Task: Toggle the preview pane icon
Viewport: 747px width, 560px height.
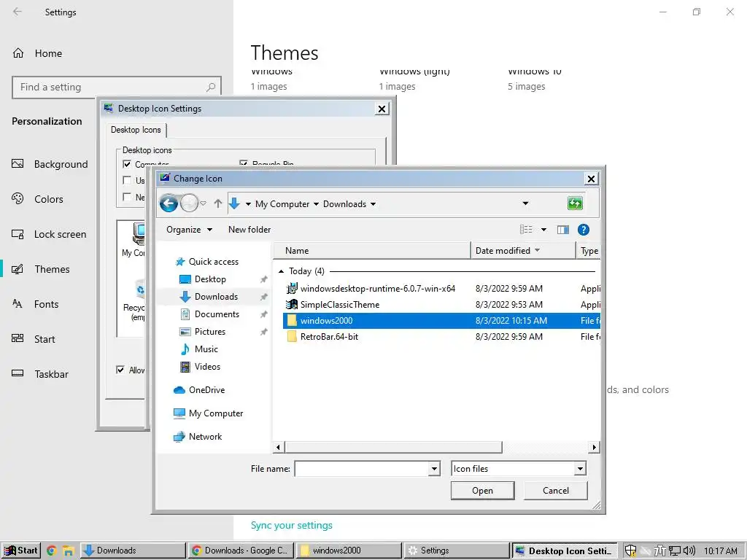Action: [x=563, y=230]
